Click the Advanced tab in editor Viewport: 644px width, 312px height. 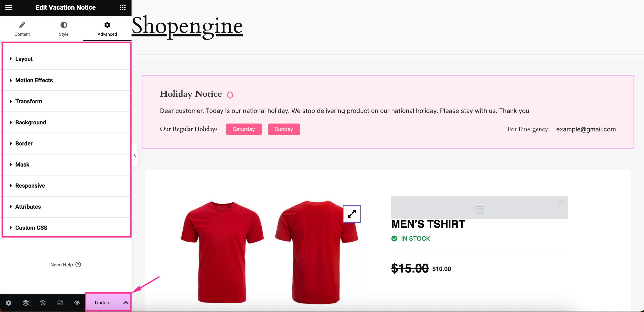(107, 29)
